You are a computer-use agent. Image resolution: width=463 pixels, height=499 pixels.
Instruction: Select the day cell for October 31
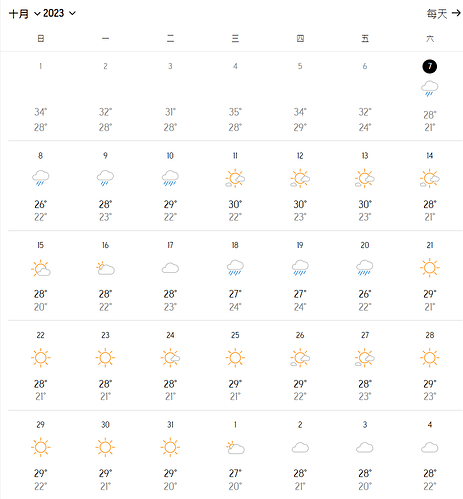[x=170, y=455]
